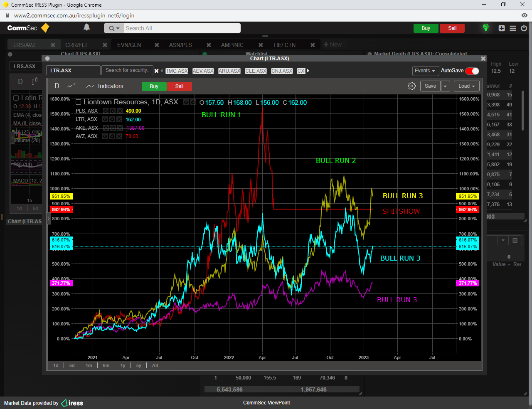532x409 pixels.
Task: Clear the security search with X
Action: point(157,71)
